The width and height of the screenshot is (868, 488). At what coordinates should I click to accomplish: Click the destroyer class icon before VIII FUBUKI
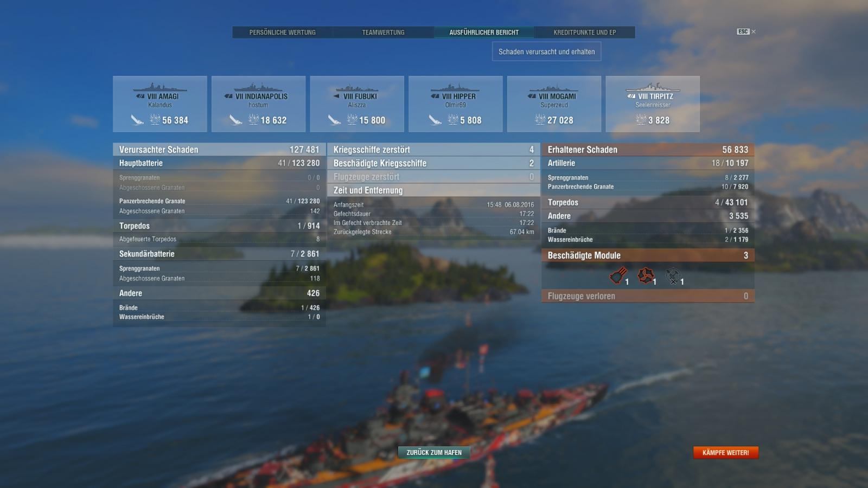coord(336,97)
